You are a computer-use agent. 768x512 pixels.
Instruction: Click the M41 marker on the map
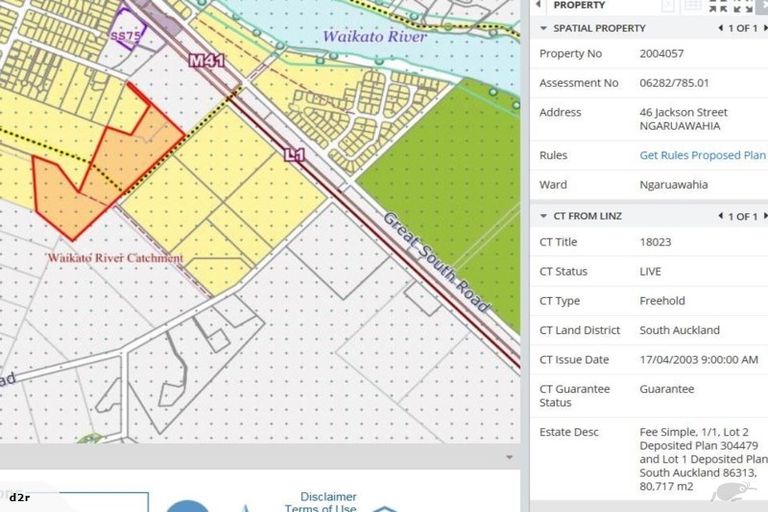[205, 61]
